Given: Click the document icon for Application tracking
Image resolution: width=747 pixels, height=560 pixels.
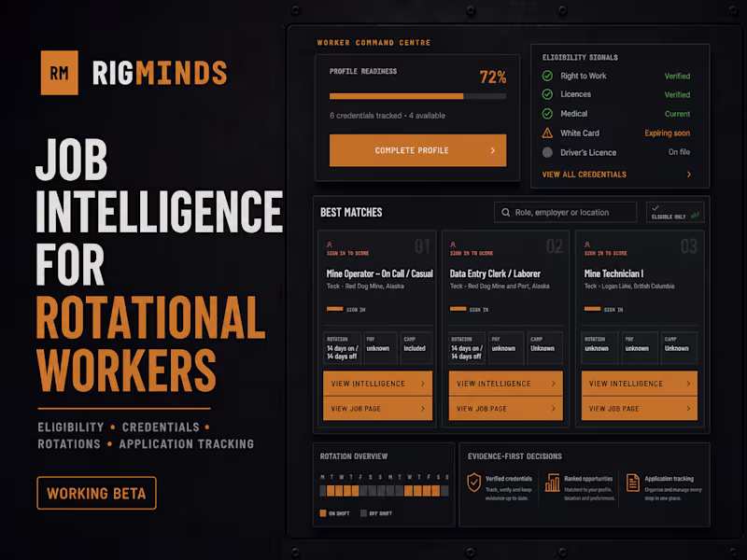Looking at the screenshot, I should 633,483.
